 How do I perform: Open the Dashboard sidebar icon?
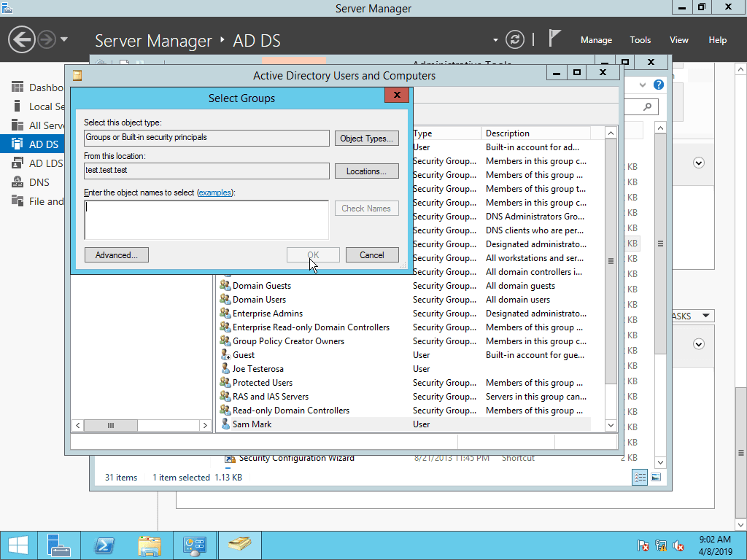(x=18, y=87)
